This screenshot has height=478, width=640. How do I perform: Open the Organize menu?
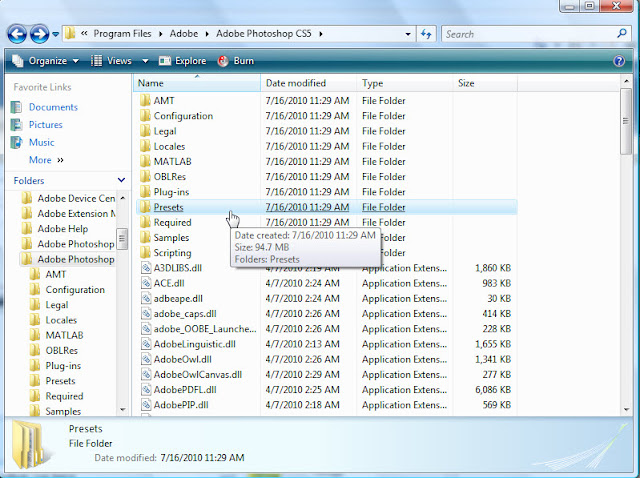pos(45,61)
